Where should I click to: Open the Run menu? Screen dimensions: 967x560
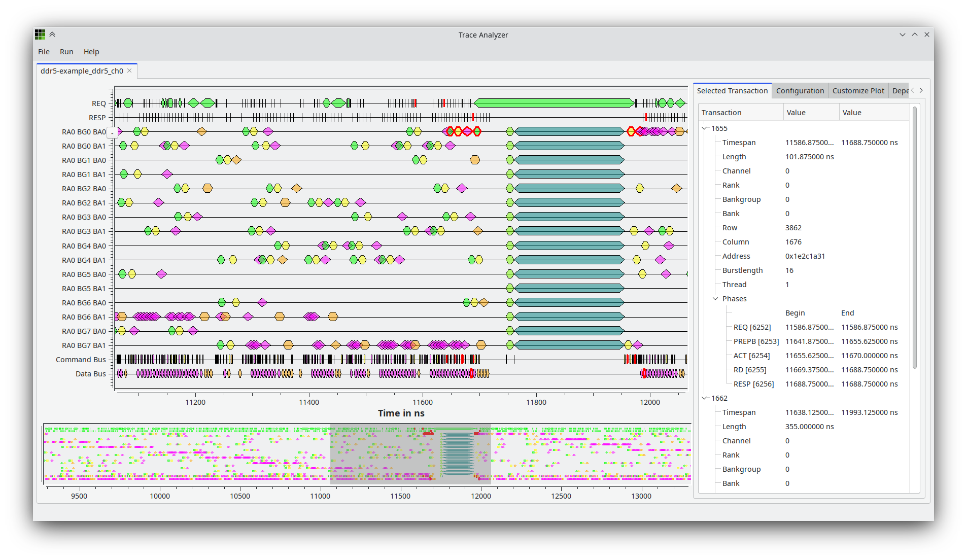click(x=66, y=52)
